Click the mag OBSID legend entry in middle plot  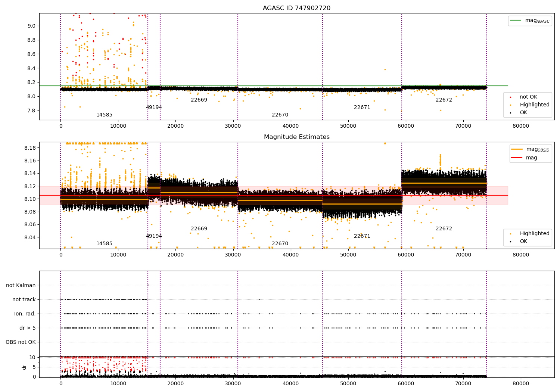pyautogui.click(x=530, y=149)
